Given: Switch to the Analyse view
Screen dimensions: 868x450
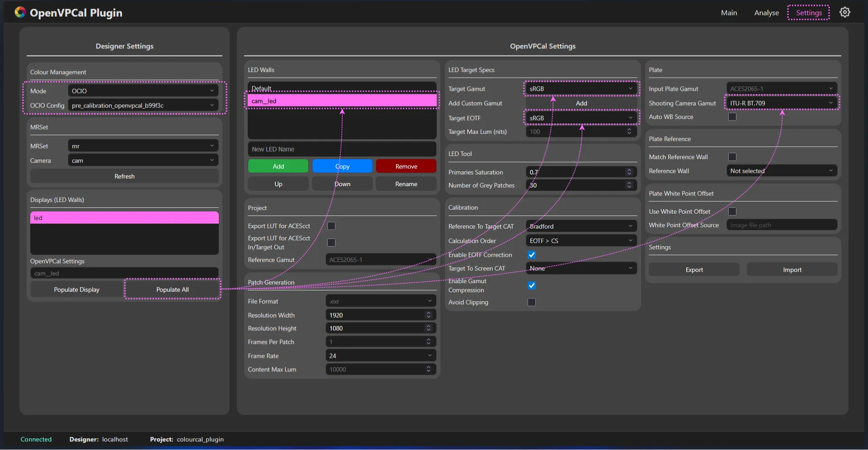Looking at the screenshot, I should 766,13.
